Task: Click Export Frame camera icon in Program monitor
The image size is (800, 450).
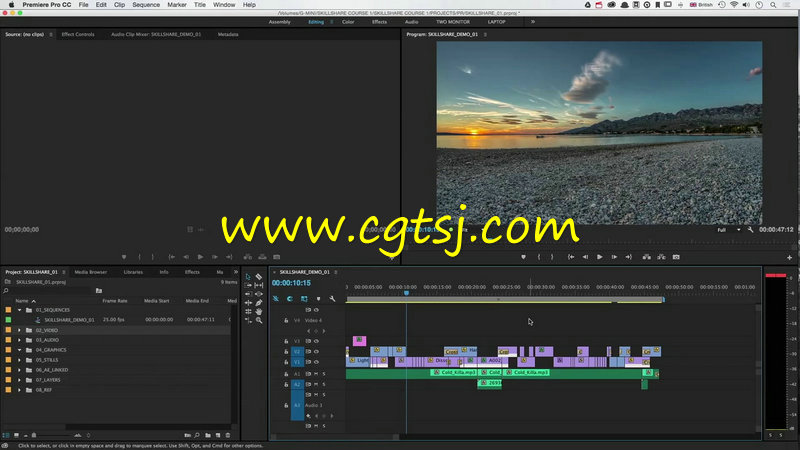Action: tap(676, 257)
